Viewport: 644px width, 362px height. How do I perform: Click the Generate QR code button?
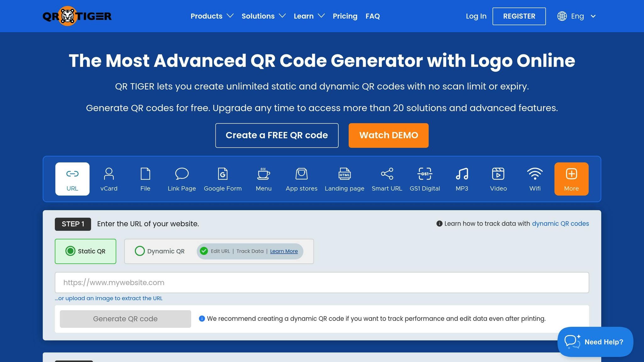click(125, 319)
